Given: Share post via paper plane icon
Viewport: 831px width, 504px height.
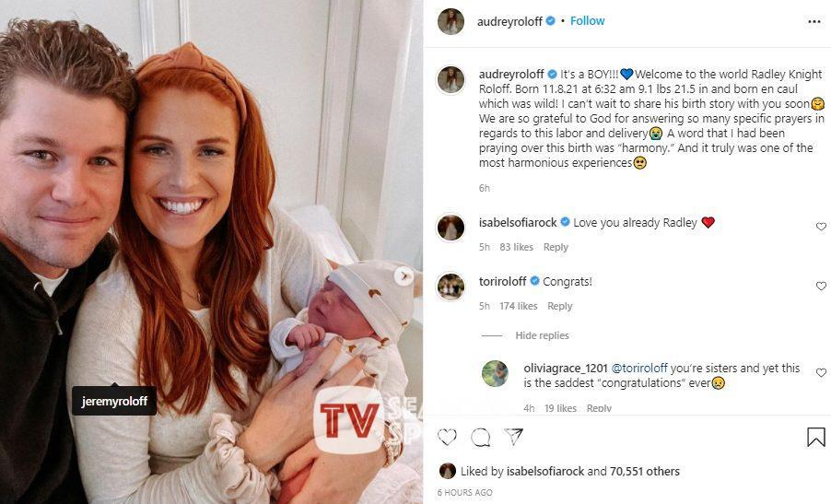Looking at the screenshot, I should pos(513,437).
